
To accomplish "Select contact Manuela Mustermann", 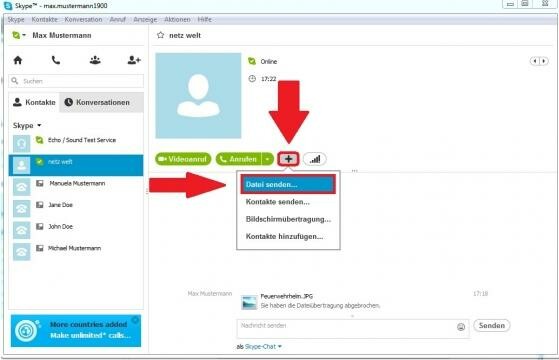I will click(x=76, y=187).
